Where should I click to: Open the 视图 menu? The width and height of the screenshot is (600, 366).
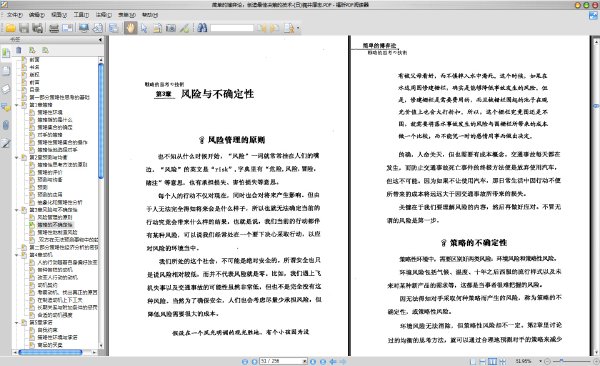(59, 15)
